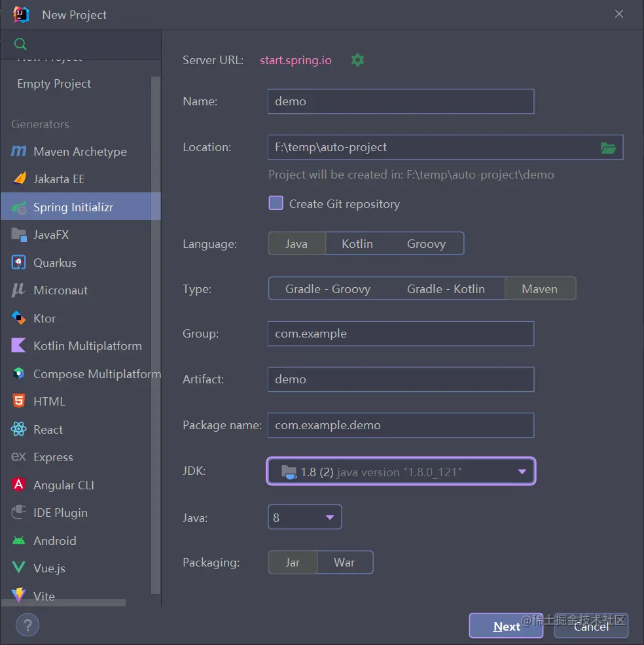Image resolution: width=644 pixels, height=645 pixels.
Task: Set packaging to War
Action: coord(344,563)
